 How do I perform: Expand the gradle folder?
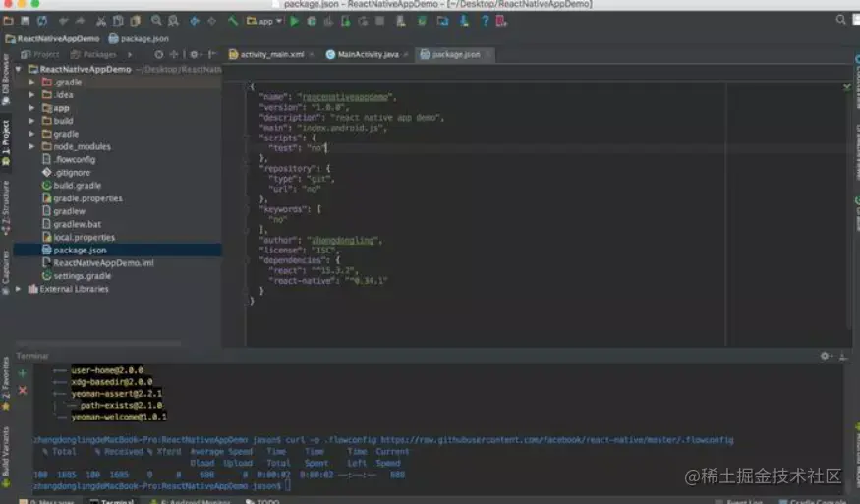point(31,134)
